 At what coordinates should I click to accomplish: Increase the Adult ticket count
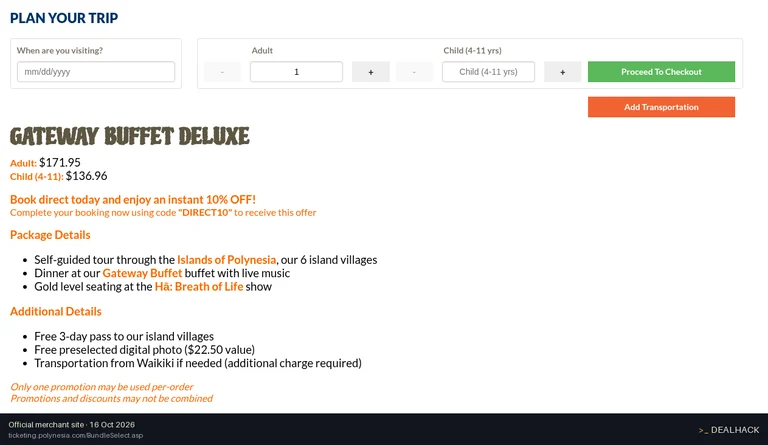tap(371, 71)
